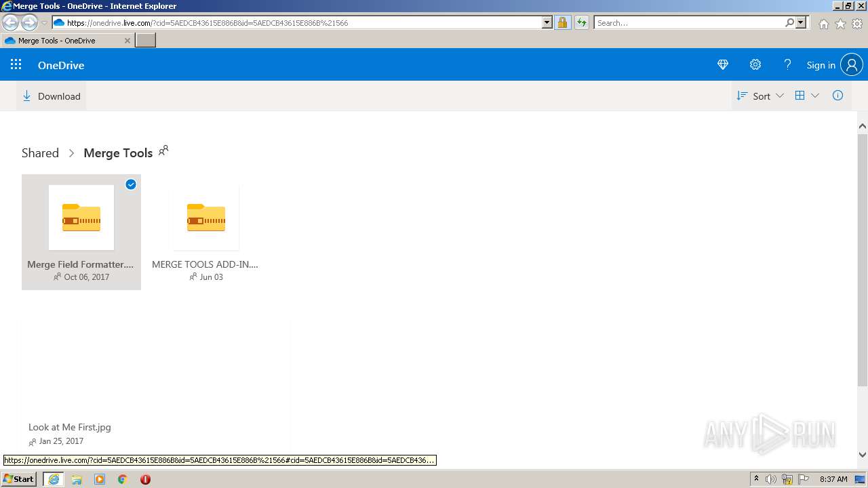Click the system clock 8:37 AM
Viewport: 868px width, 488px height.
(833, 479)
